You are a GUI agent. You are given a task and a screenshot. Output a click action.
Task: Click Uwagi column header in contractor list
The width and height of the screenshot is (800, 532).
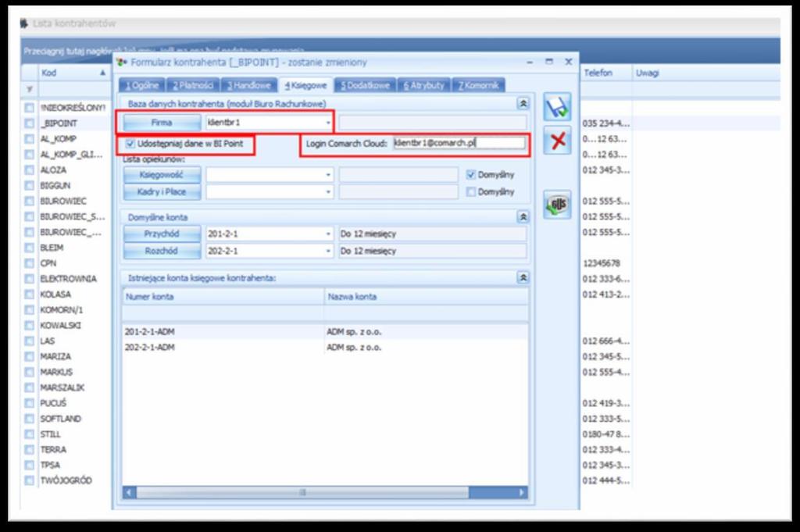point(705,73)
